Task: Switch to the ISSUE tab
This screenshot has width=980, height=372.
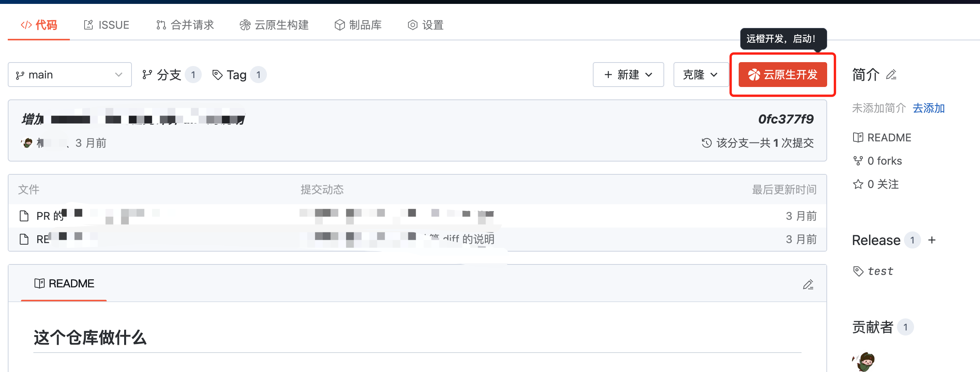Action: click(106, 25)
